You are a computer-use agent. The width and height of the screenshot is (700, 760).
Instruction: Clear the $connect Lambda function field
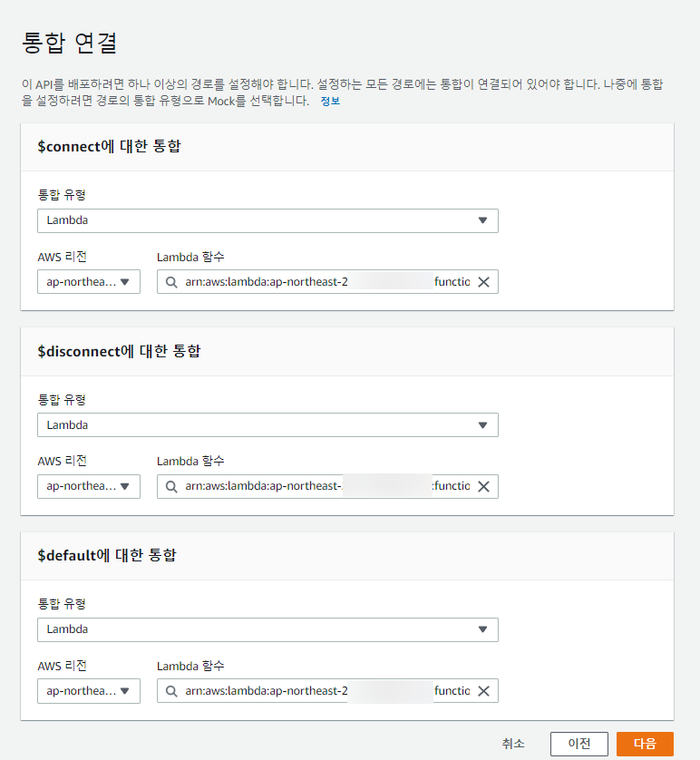pyautogui.click(x=483, y=282)
